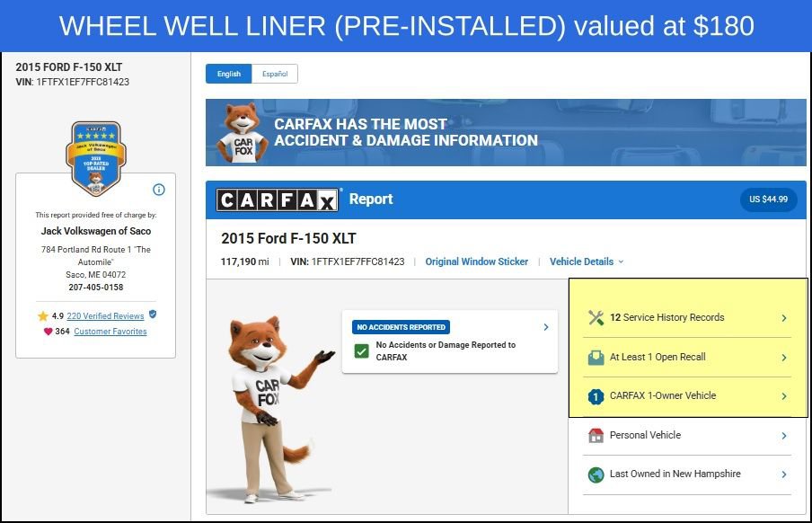812x523 pixels.
Task: Click the Car Fox mascot in the banner
Action: click(243, 133)
